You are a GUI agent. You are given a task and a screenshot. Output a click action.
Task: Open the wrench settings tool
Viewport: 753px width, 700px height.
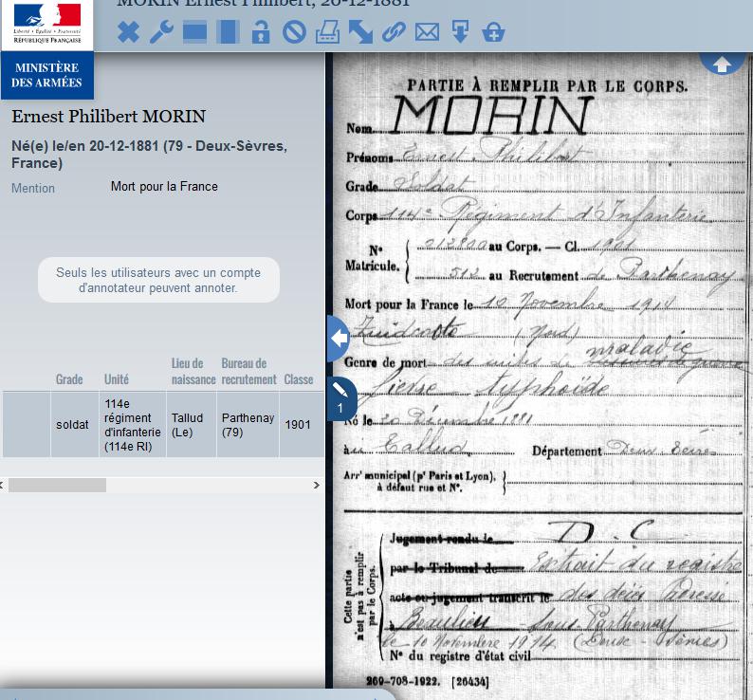tap(161, 32)
